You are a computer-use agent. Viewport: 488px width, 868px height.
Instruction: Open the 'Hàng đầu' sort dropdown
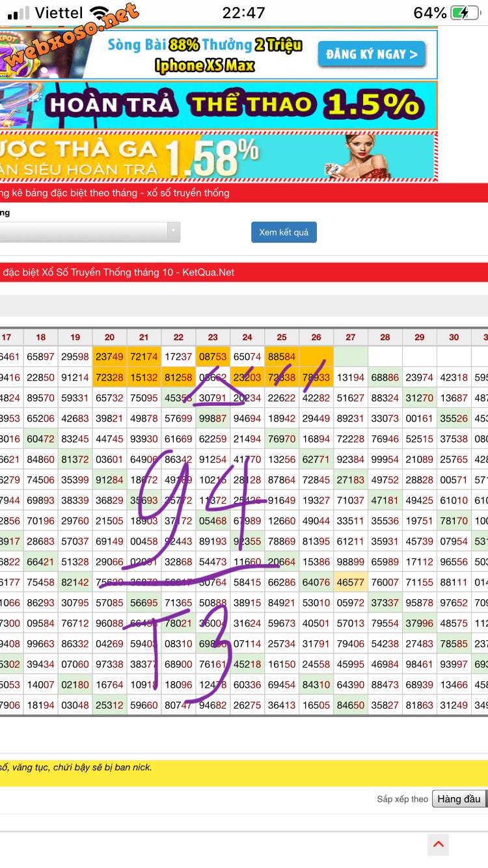(459, 799)
